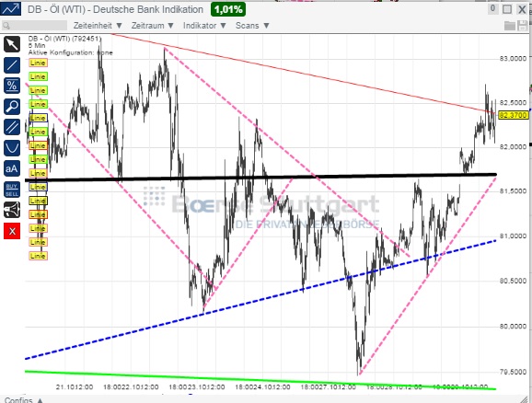Click the 83,0000 price axis label
This screenshot has width=532, height=403.
[514, 59]
